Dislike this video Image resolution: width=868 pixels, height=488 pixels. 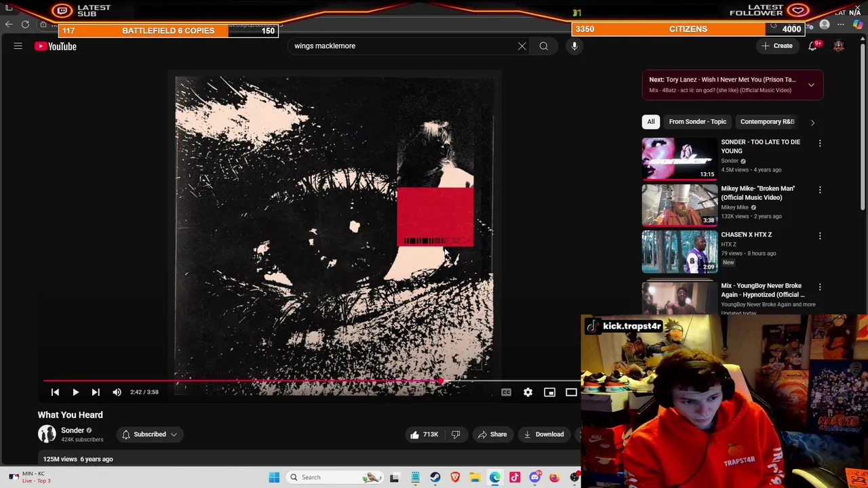(x=456, y=434)
